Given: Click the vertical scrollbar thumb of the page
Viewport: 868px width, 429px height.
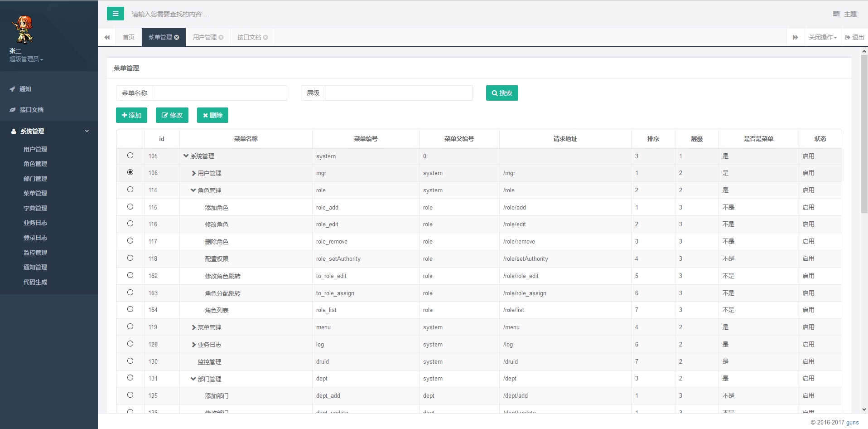Looking at the screenshot, I should pos(864,134).
